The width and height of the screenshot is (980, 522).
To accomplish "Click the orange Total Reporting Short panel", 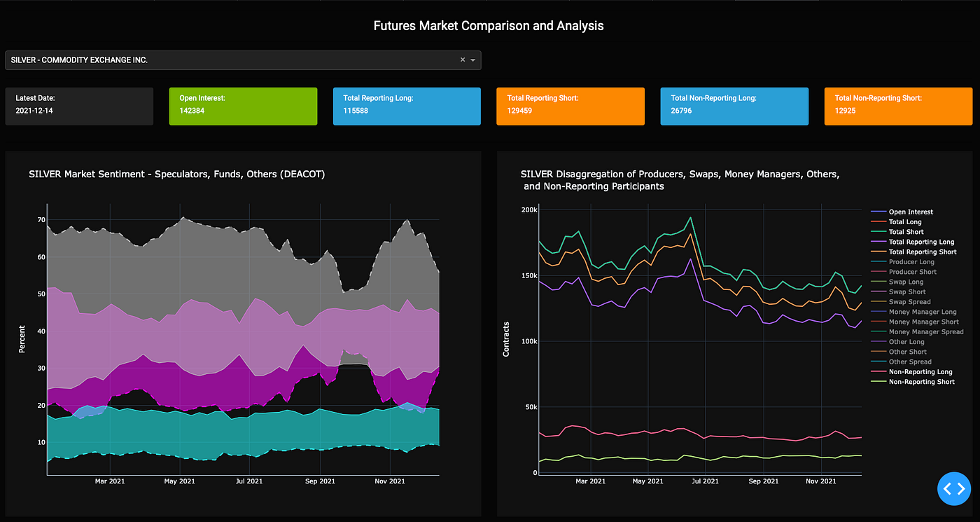I will coord(570,106).
